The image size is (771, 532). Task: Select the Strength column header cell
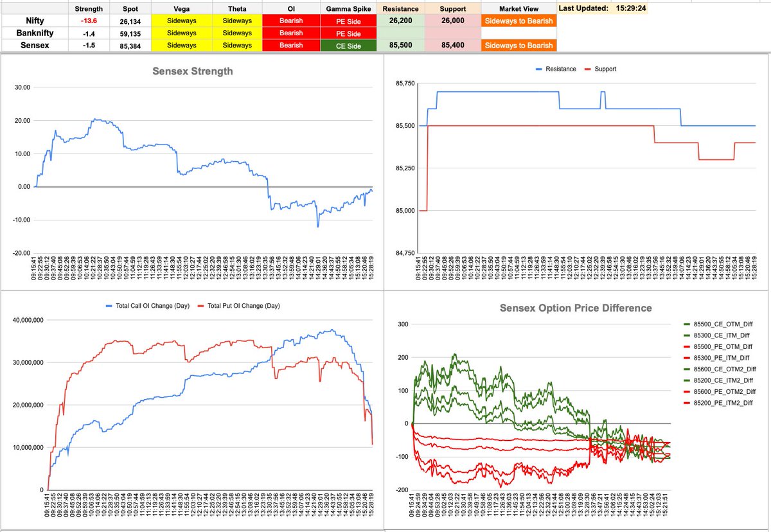tap(89, 9)
